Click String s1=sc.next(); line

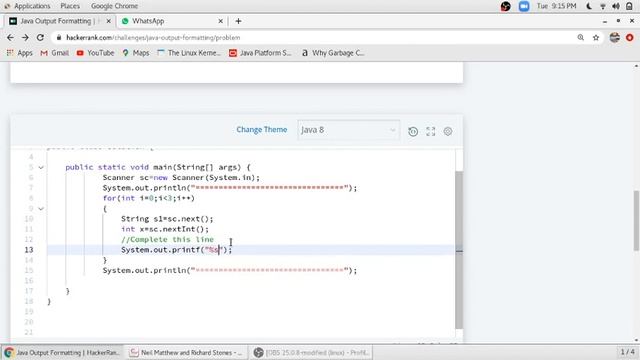pos(167,219)
